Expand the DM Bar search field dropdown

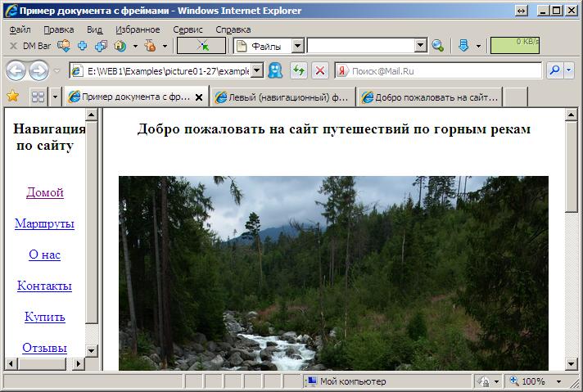point(421,46)
